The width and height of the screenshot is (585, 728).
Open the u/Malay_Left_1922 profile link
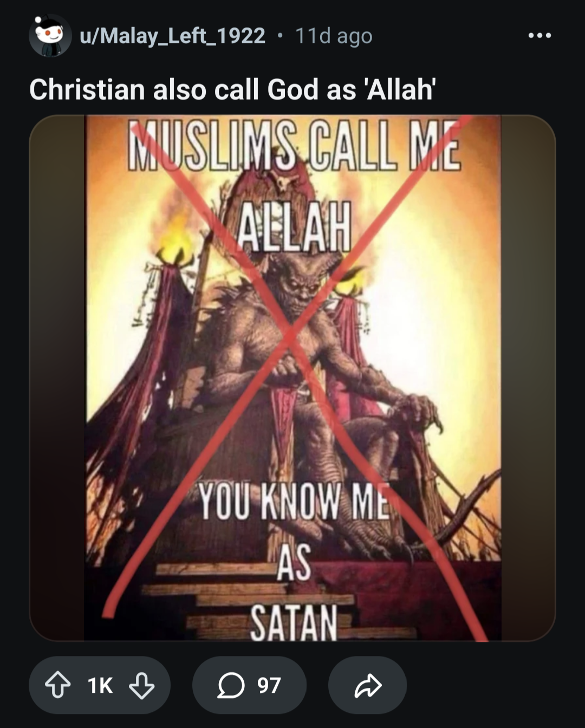pyautogui.click(x=172, y=36)
